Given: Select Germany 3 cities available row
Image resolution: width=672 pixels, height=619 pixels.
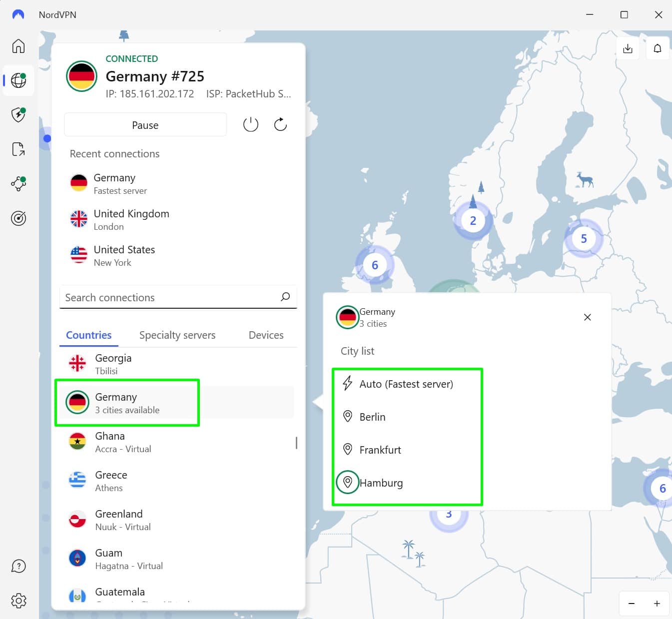Looking at the screenshot, I should coord(177,403).
